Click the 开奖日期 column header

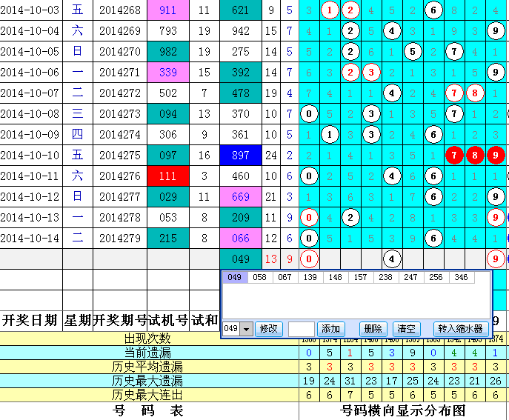pos(30,320)
